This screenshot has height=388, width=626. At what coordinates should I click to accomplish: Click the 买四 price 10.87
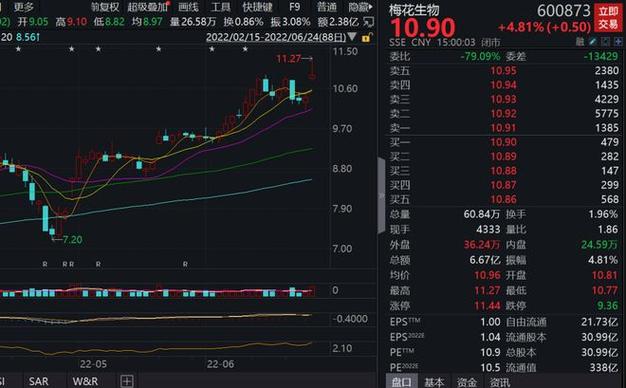pos(503,185)
